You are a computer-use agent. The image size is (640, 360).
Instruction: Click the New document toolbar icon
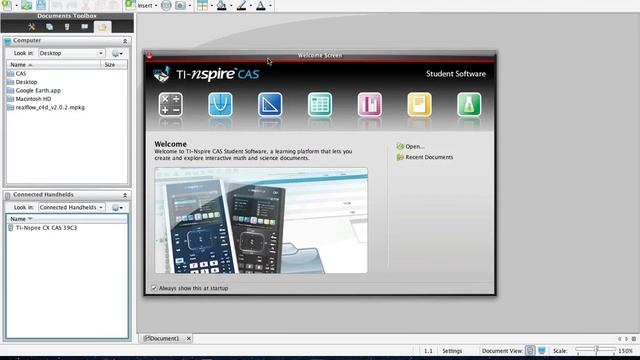click(7, 5)
